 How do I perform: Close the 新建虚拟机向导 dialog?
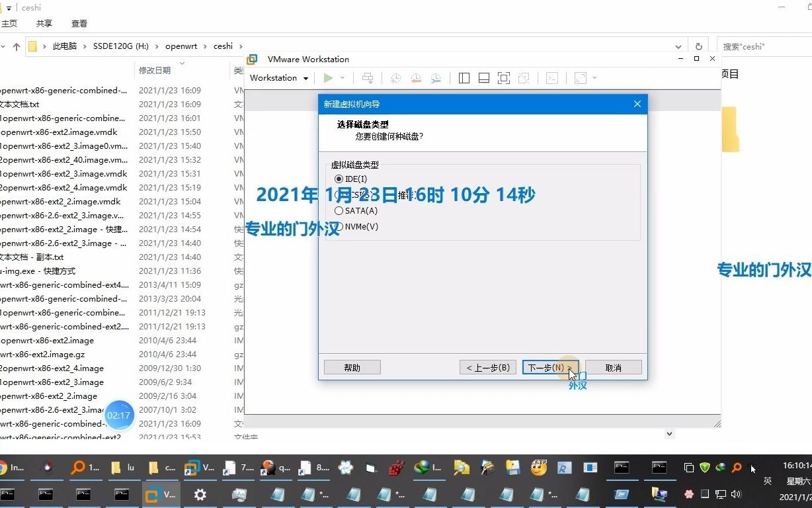click(x=637, y=104)
